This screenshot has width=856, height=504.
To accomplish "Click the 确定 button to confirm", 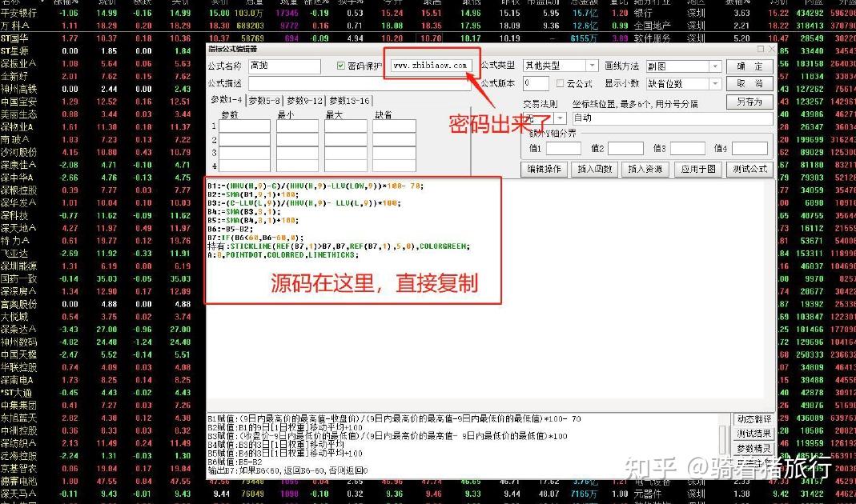I will point(749,66).
